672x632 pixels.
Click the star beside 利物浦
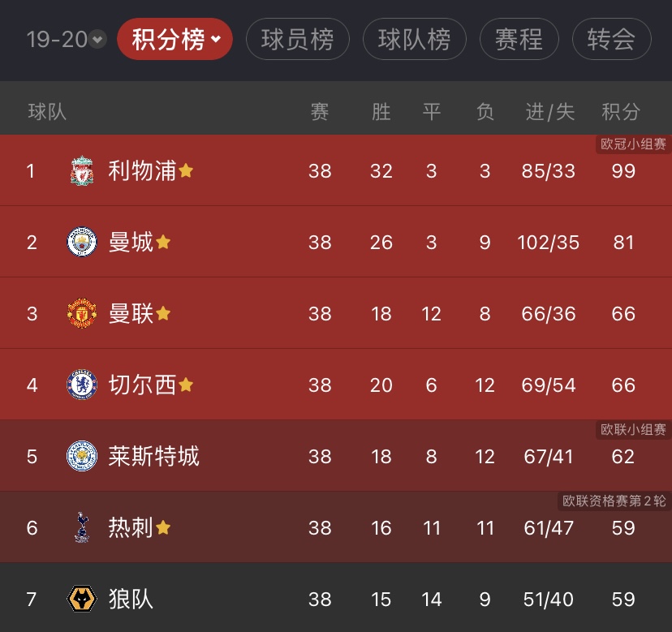(x=186, y=171)
